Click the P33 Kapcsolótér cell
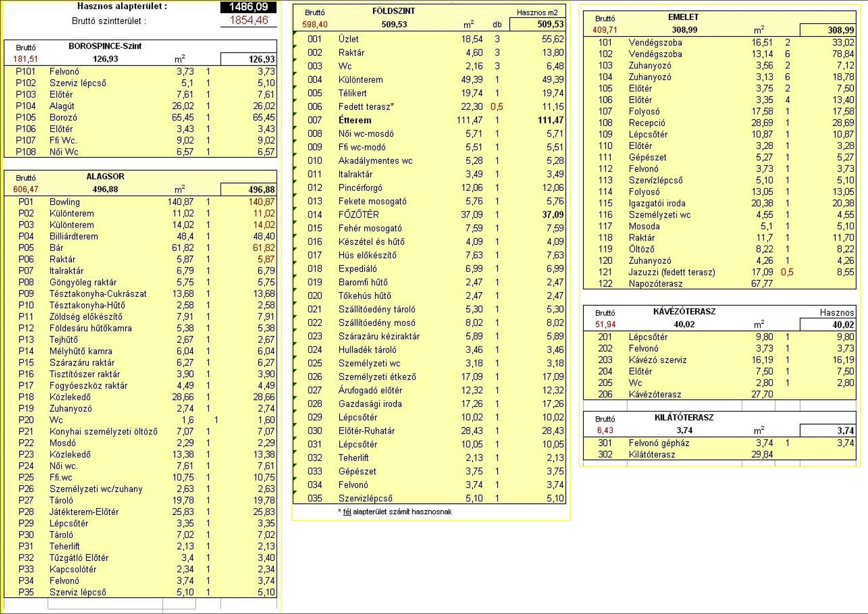This screenshot has width=868, height=614. [x=73, y=570]
